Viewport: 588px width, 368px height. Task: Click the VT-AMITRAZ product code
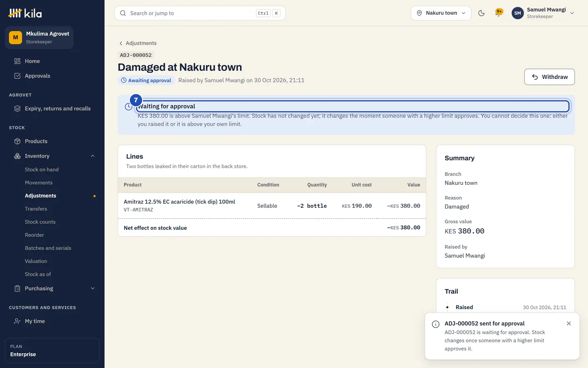tap(138, 210)
